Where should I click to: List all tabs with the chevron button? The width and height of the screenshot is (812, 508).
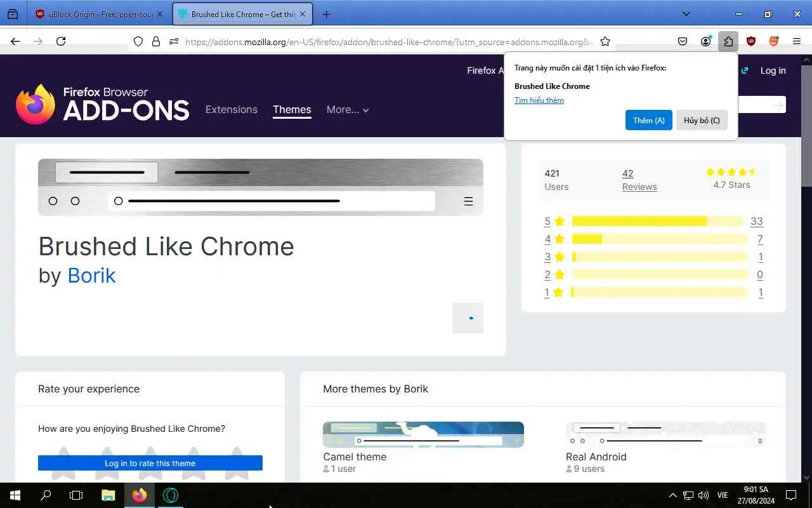[x=686, y=14]
